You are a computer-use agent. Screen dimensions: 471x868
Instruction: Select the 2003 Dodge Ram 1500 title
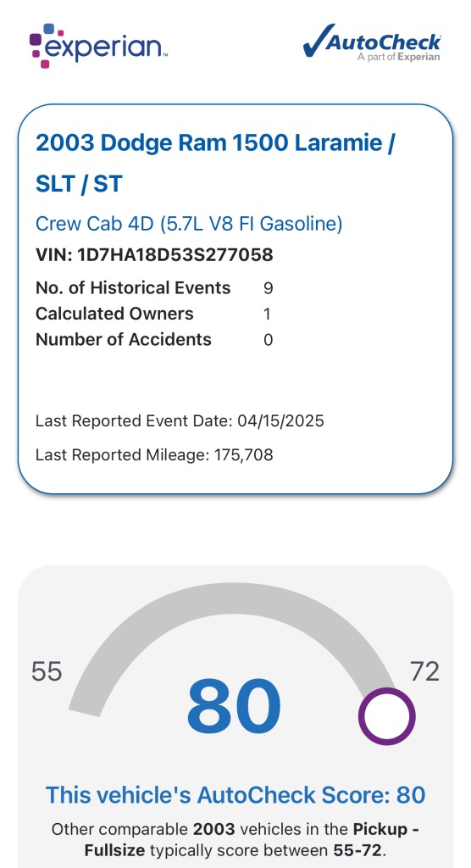point(215,164)
